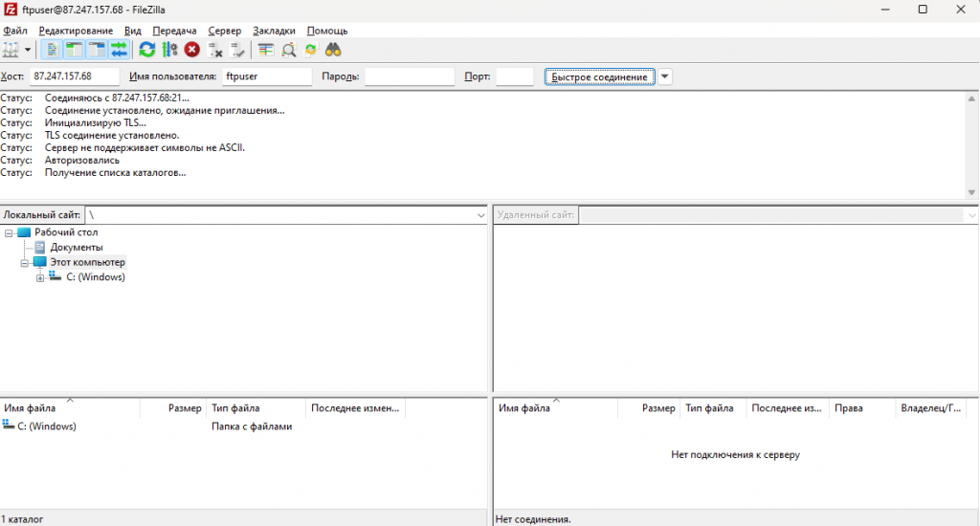This screenshot has height=526, width=980.
Task: Select Документы in local tree
Action: [x=77, y=248]
